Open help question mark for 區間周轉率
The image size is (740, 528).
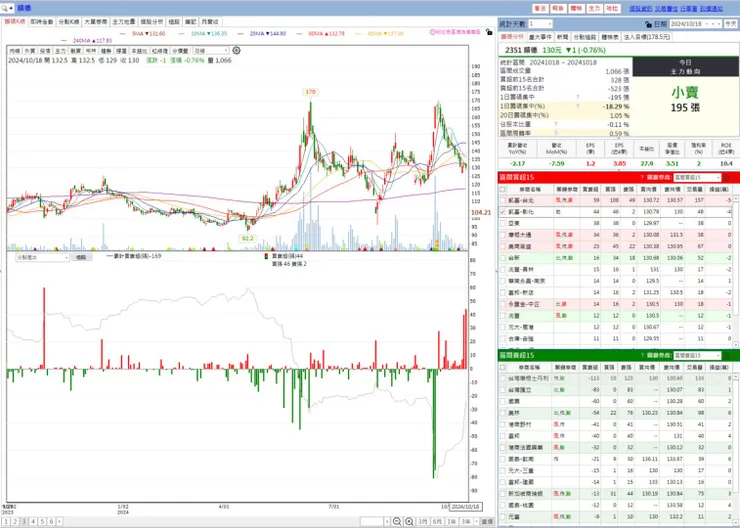[555, 134]
